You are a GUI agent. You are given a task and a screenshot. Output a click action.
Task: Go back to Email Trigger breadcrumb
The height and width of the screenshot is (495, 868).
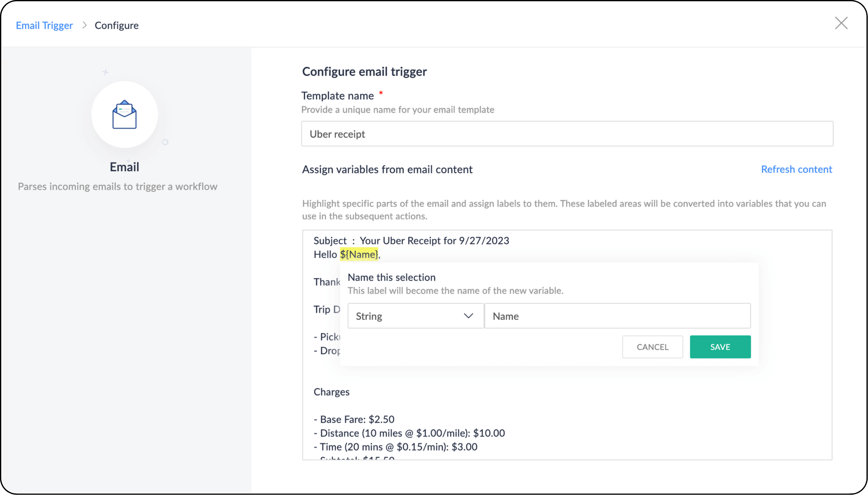point(44,26)
